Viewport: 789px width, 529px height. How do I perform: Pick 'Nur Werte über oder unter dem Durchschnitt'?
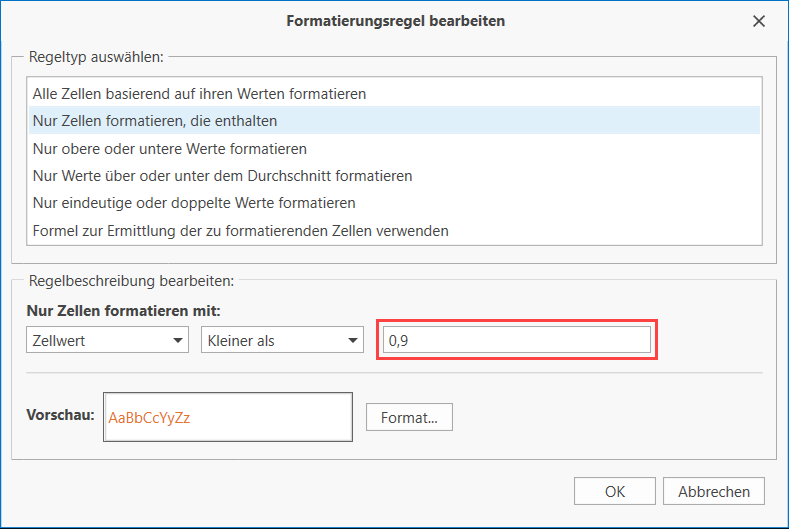click(222, 176)
